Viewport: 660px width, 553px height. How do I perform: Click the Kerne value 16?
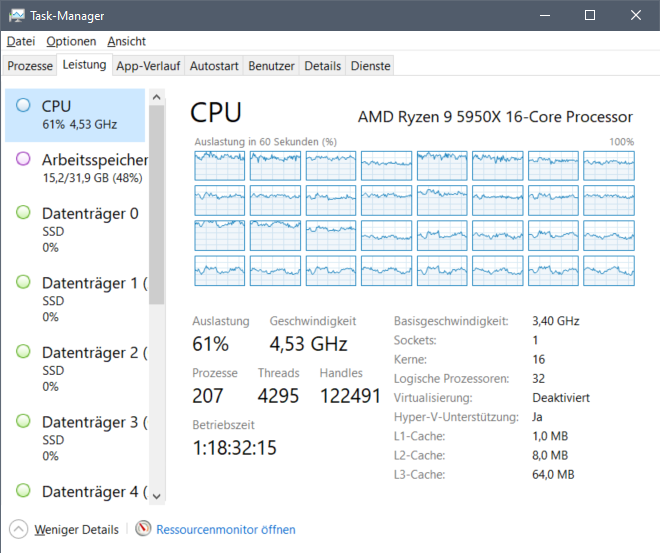[x=538, y=359]
